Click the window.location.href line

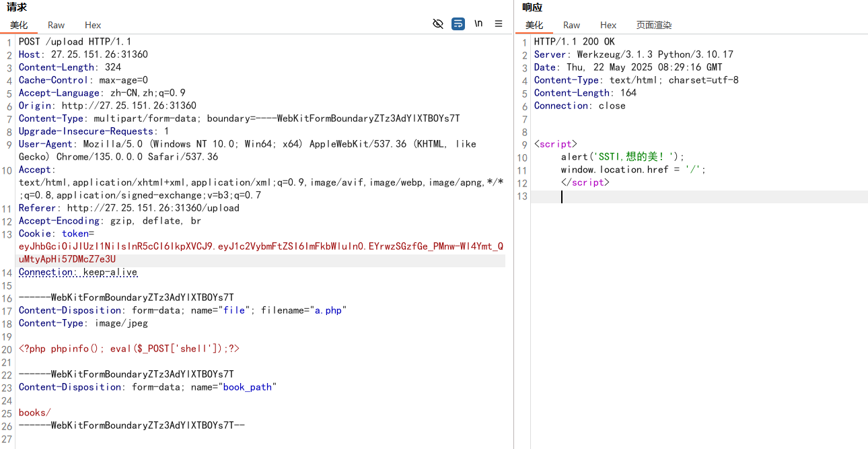click(x=634, y=170)
